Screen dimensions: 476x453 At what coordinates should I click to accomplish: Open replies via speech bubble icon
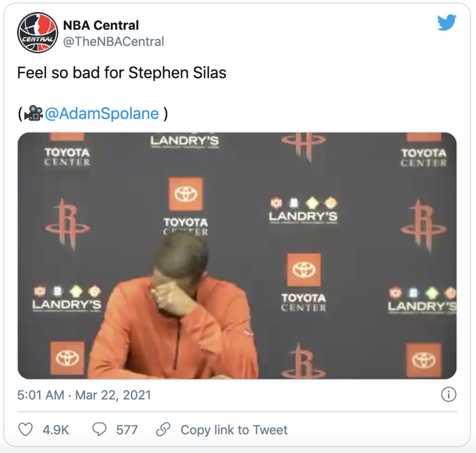99,430
